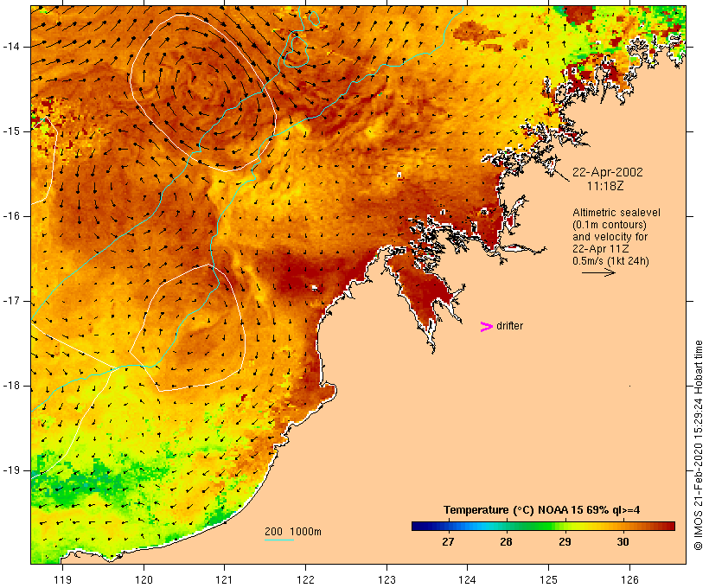Click the latitude axis label '-18'
This screenshot has height=588, width=709.
(11, 386)
